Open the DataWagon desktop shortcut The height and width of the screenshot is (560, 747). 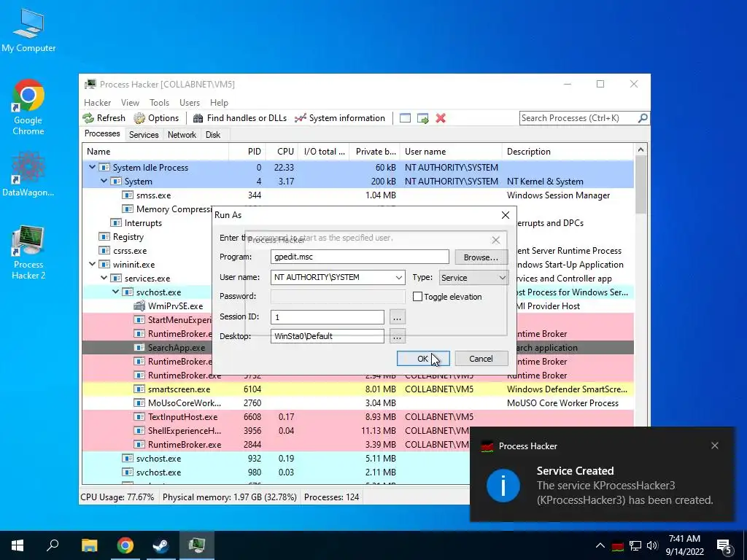point(28,174)
